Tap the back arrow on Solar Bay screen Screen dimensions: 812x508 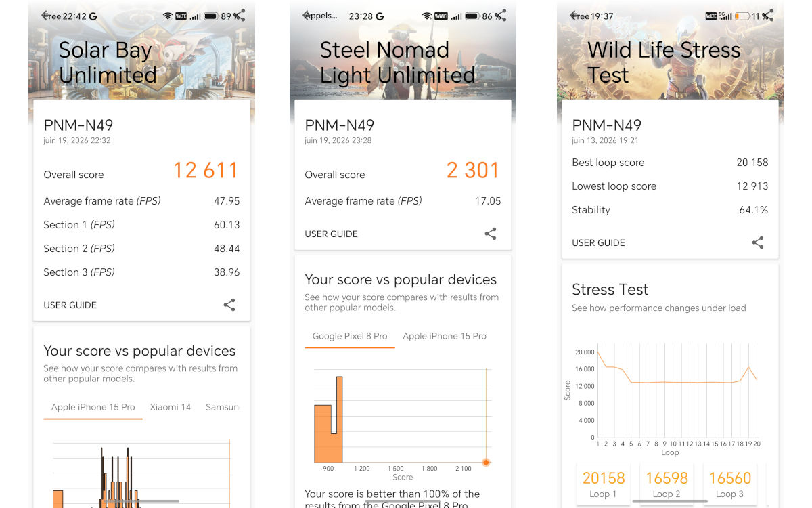tap(46, 15)
